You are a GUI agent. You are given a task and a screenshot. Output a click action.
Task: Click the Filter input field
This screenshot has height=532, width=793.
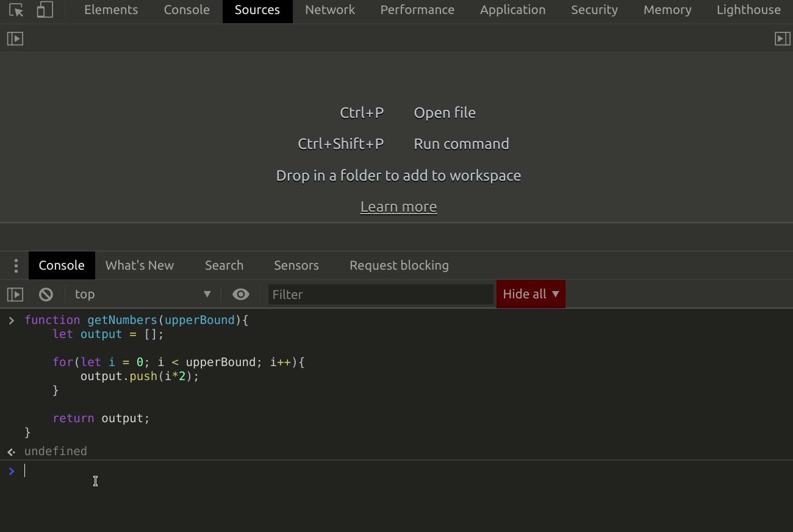[381, 295]
